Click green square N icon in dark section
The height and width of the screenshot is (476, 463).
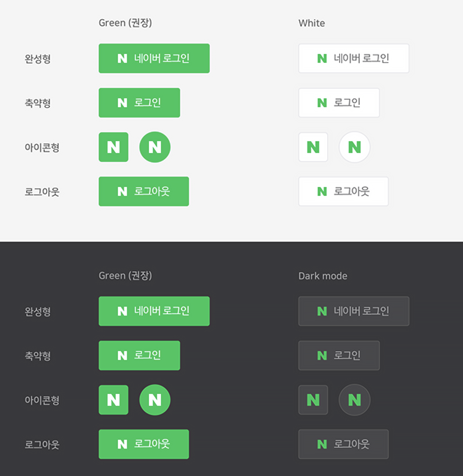coord(114,400)
